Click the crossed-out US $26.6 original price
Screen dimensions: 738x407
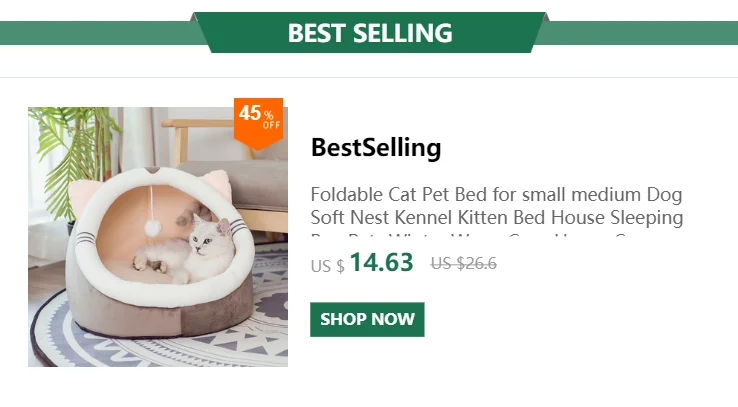464,263
